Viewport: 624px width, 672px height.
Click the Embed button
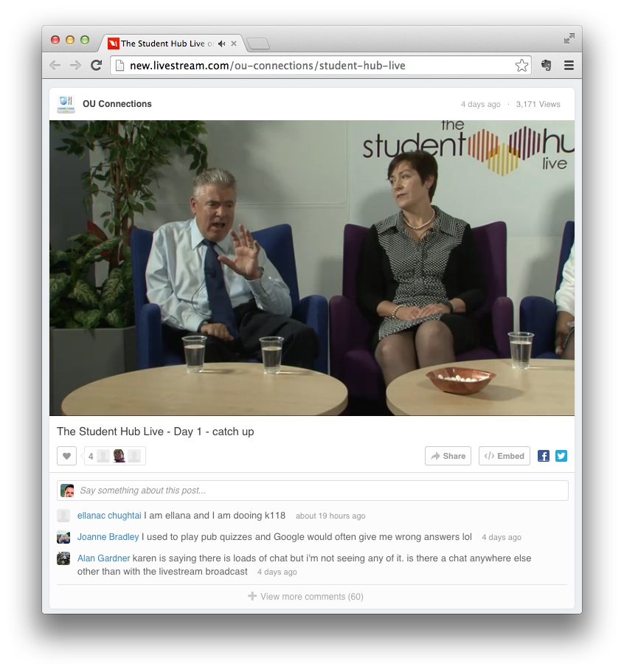(505, 457)
